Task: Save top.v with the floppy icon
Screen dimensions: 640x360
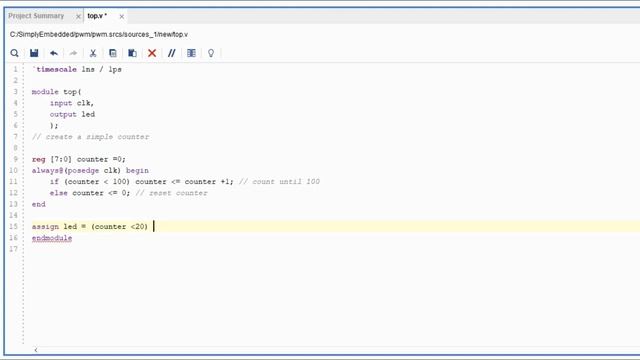Action: click(x=34, y=53)
